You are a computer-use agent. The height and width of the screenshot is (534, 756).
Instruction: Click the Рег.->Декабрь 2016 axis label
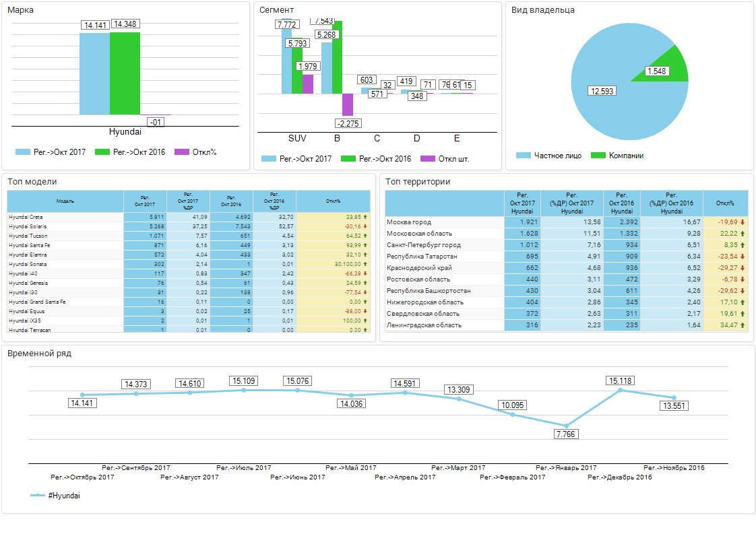point(619,477)
